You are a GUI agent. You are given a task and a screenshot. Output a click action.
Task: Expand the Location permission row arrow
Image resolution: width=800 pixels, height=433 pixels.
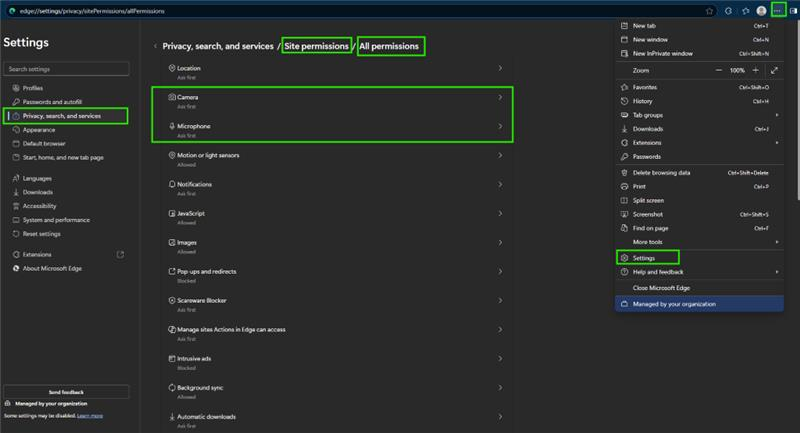point(500,68)
